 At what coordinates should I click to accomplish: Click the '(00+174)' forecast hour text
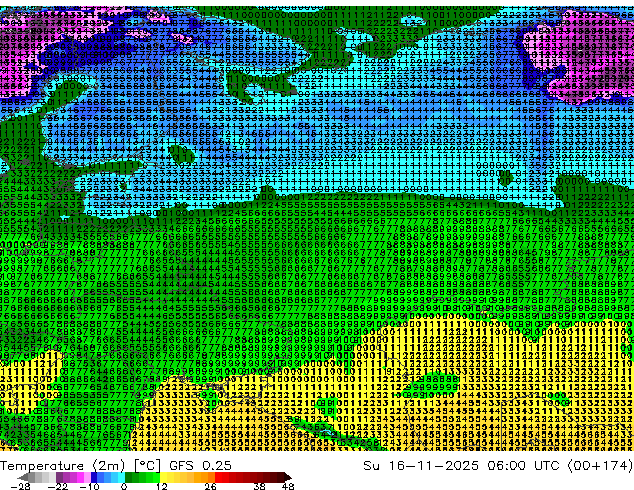tap(600, 466)
